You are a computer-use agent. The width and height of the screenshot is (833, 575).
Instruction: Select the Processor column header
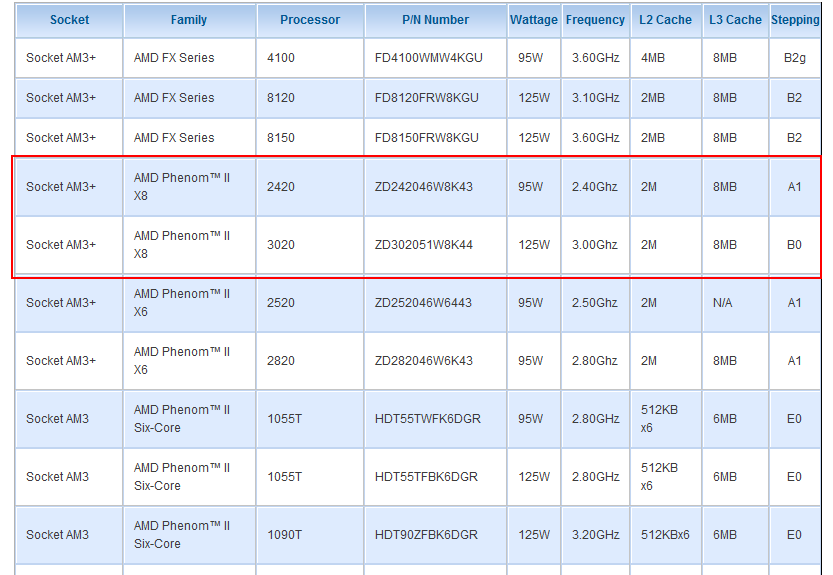(x=310, y=20)
